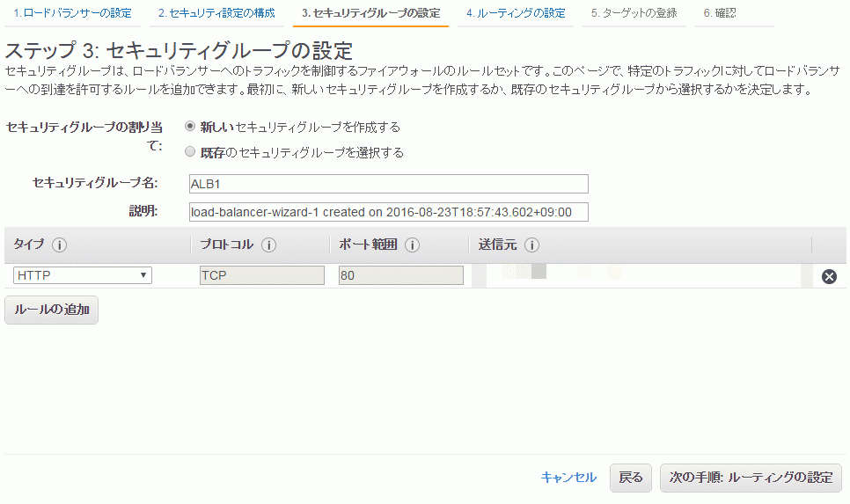The image size is (850, 504).
Task: Open the HTTP type dropdown
Action: (x=83, y=275)
